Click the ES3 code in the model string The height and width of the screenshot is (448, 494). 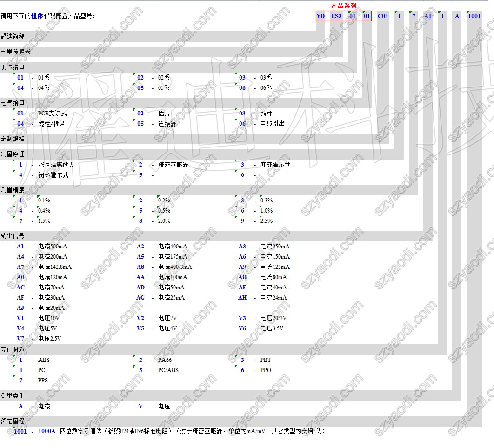pyautogui.click(x=336, y=16)
